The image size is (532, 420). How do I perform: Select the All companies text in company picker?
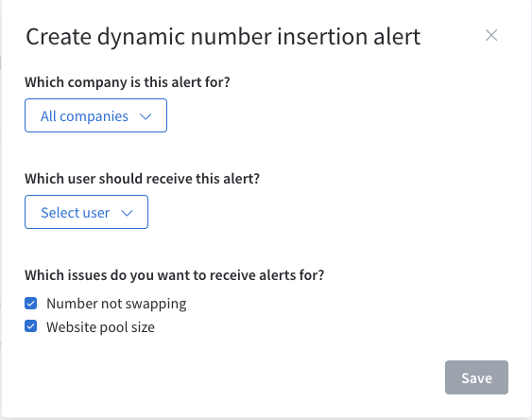(x=84, y=116)
